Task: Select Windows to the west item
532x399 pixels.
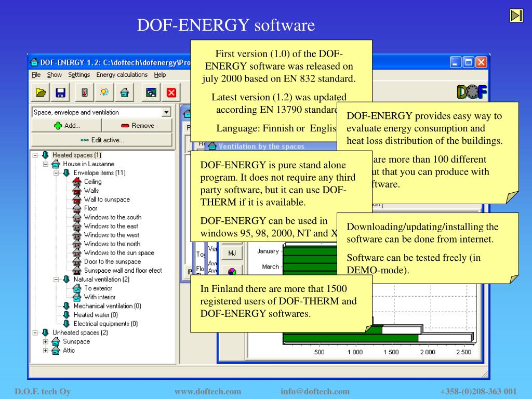Action: [112, 235]
